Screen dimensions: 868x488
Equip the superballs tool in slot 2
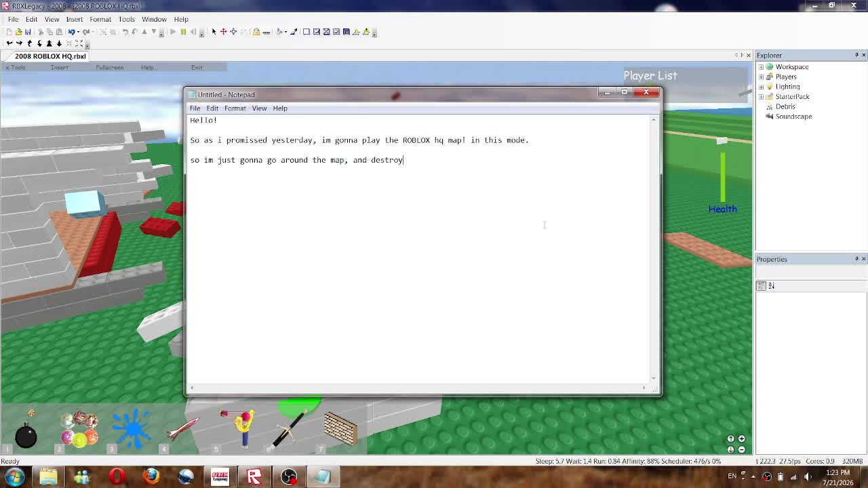coord(79,430)
